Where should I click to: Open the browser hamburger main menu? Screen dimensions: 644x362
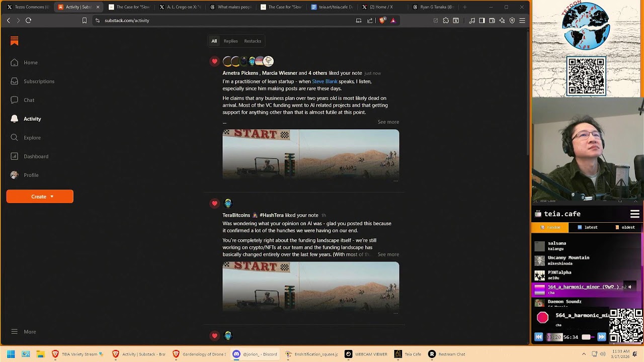point(522,21)
